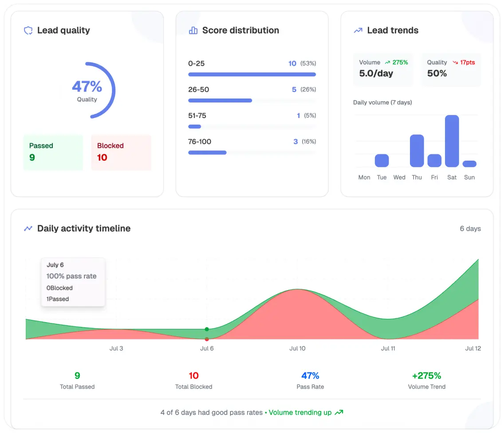This screenshot has width=504, height=433.
Task: Select the green Passed 9 card
Action: coord(53,152)
